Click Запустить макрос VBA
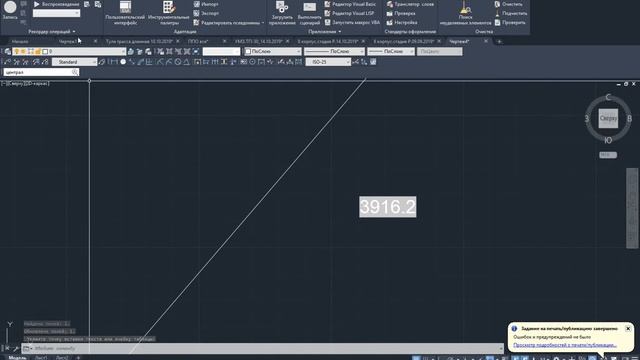The width and height of the screenshot is (640, 360). tap(352, 22)
